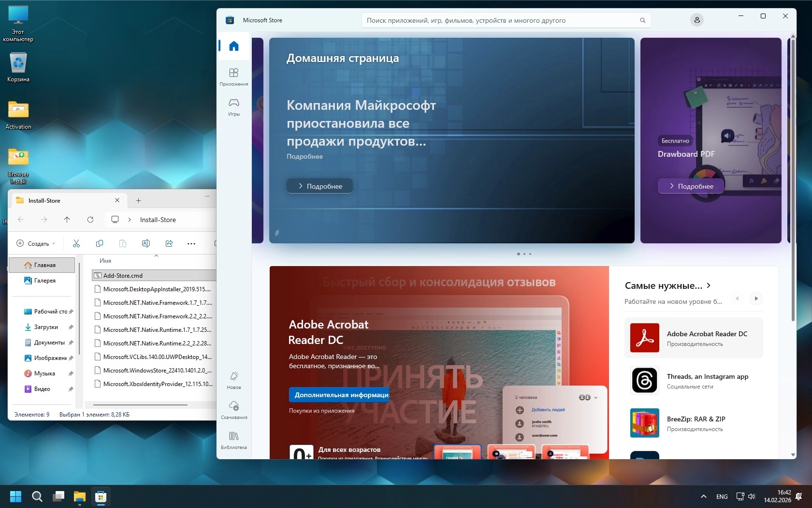Click 'Подробнее' button on Microsoft banner

(x=319, y=186)
